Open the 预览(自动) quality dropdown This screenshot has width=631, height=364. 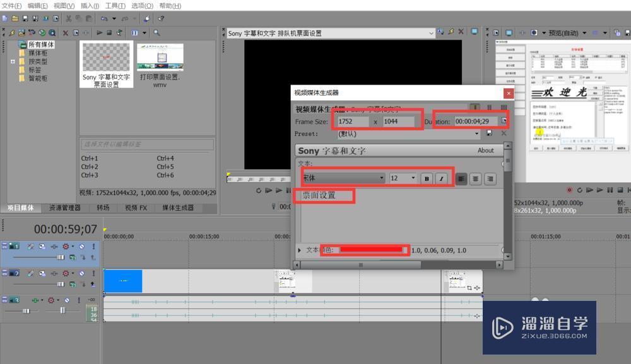point(584,33)
